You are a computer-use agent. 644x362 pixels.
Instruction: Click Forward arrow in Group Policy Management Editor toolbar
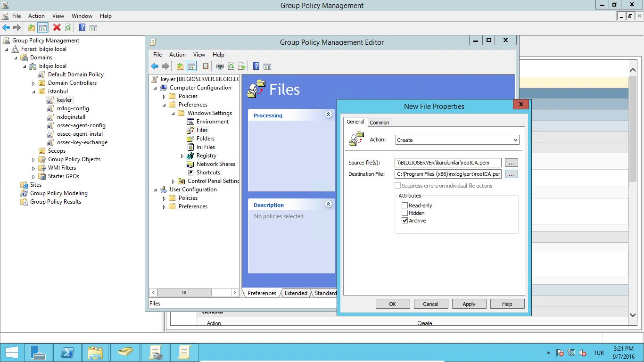(165, 66)
